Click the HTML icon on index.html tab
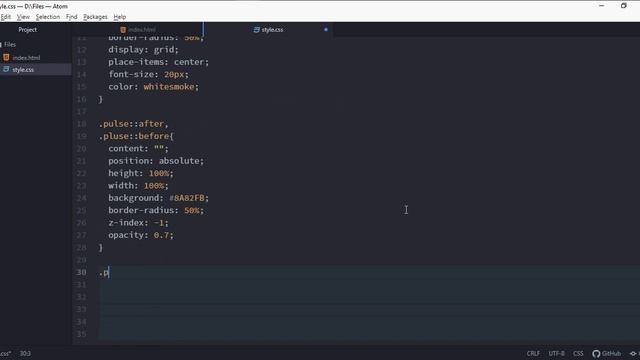Screen dimensions: 640x360 coord(123,29)
